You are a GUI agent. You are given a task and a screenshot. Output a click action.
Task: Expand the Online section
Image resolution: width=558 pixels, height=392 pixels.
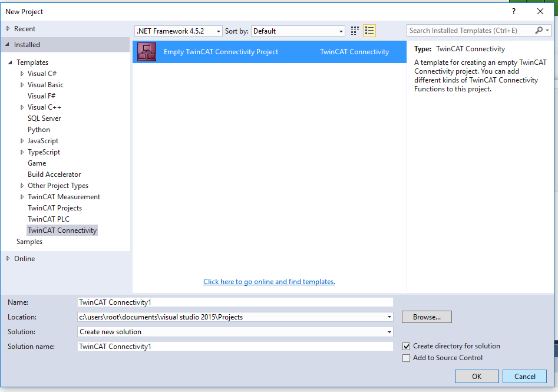pyautogui.click(x=8, y=259)
